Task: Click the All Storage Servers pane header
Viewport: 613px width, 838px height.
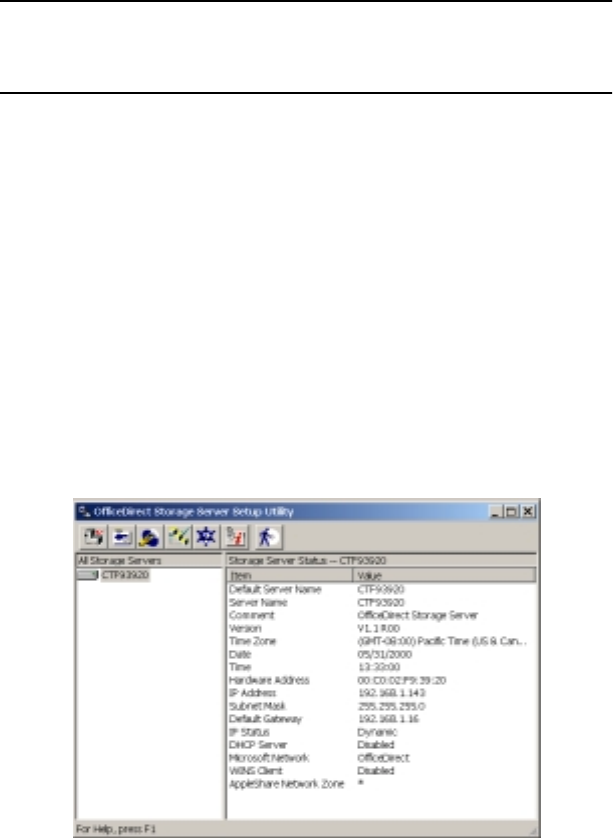Action: pyautogui.click(x=149, y=561)
